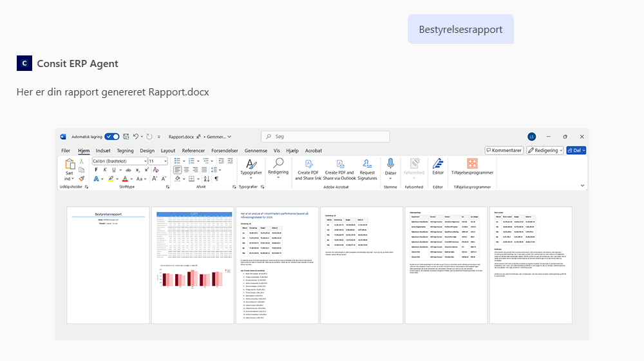Toggle Automatisk lagring switch
Screen dimensions: 644x361
111,137
